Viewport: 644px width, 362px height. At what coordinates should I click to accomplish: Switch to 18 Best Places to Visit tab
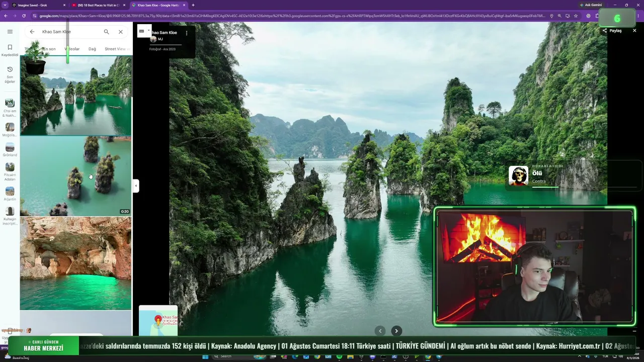pyautogui.click(x=98, y=5)
